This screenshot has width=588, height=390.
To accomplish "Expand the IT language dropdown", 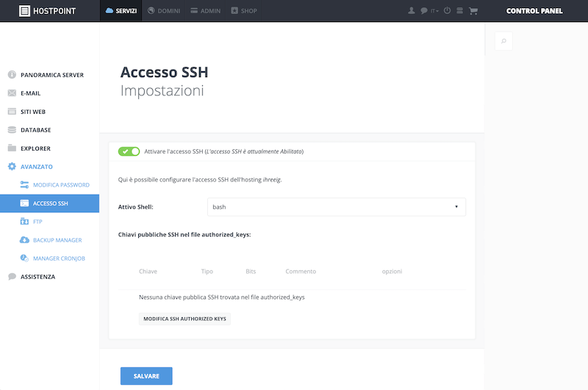I will pyautogui.click(x=434, y=11).
